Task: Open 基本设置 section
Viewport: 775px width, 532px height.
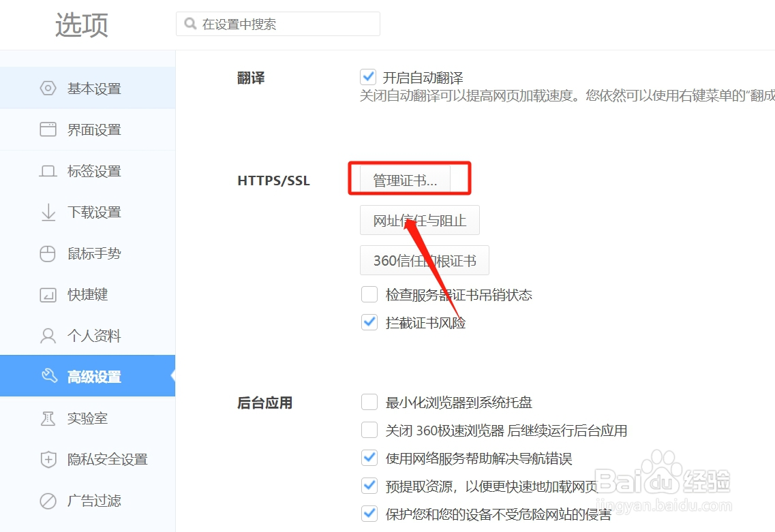Action: [x=87, y=88]
